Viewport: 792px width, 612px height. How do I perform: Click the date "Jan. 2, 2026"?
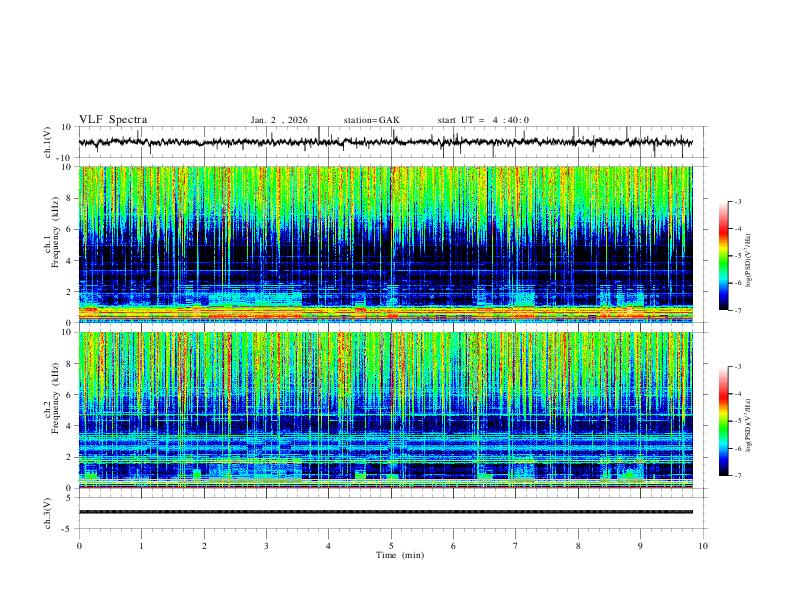pyautogui.click(x=279, y=120)
